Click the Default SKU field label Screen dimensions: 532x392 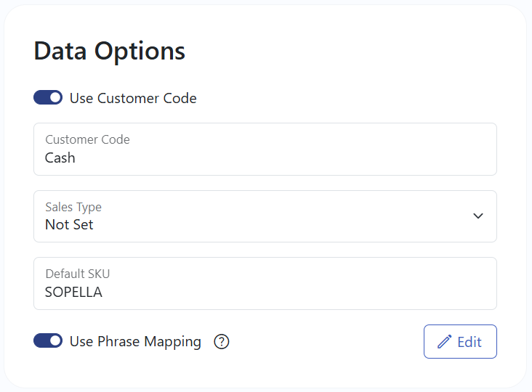tap(78, 274)
